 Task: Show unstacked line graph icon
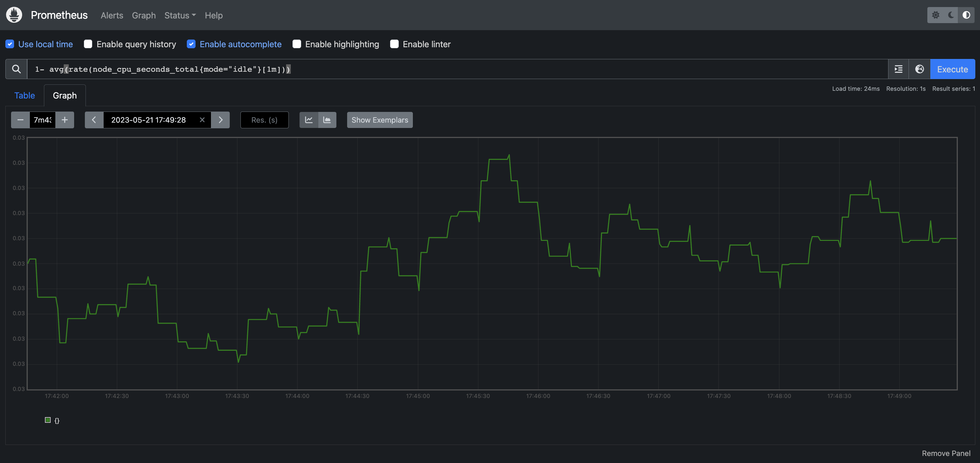309,120
